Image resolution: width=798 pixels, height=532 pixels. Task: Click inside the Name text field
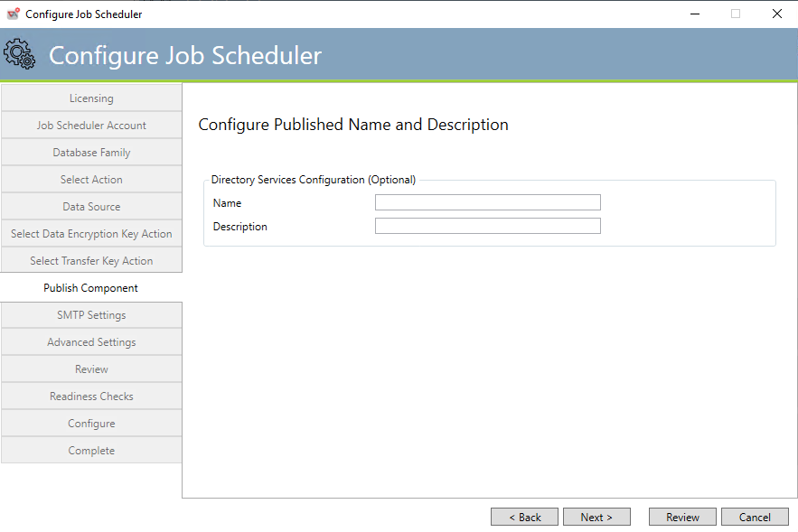(487, 202)
